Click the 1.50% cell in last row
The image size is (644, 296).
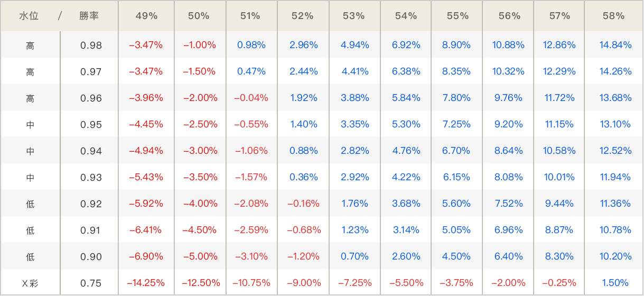point(615,283)
